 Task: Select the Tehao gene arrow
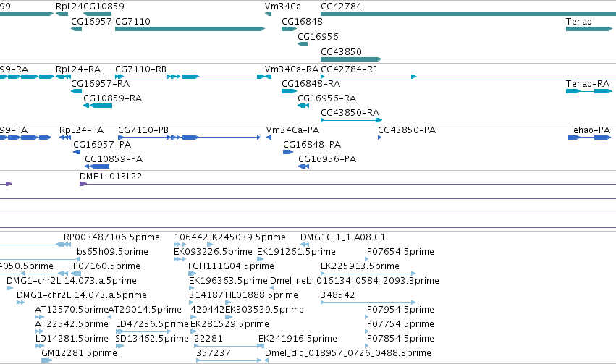coord(589,29)
